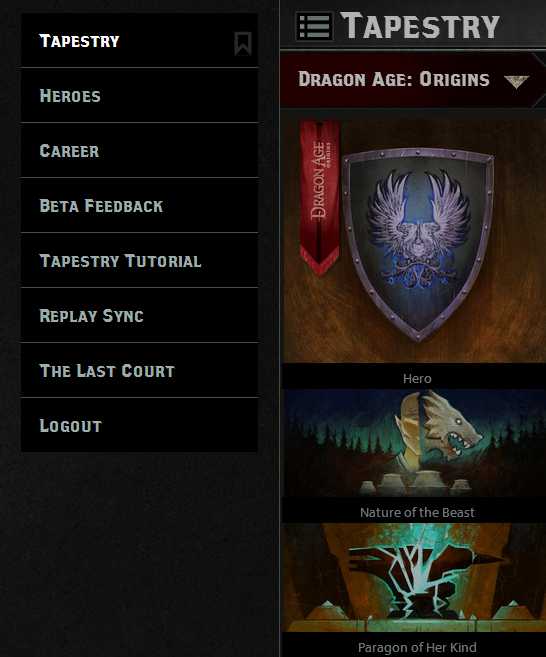546x657 pixels.
Task: Click the Hero tile label
Action: pyautogui.click(x=417, y=379)
